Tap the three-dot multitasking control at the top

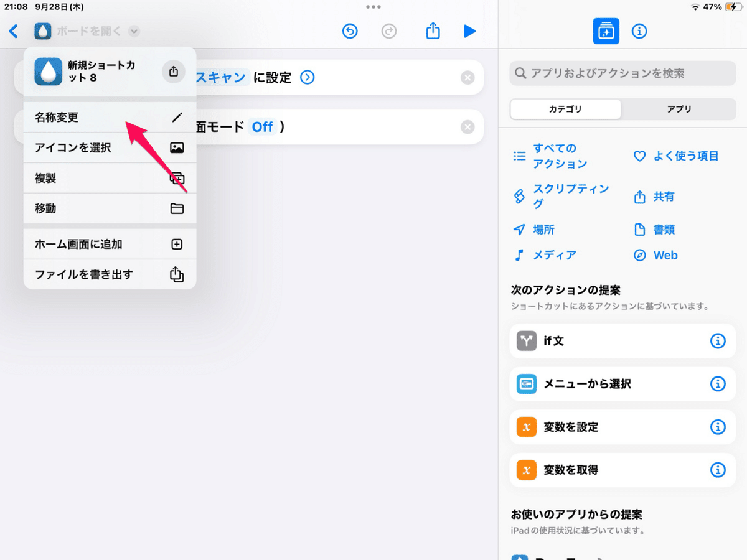pos(374,7)
